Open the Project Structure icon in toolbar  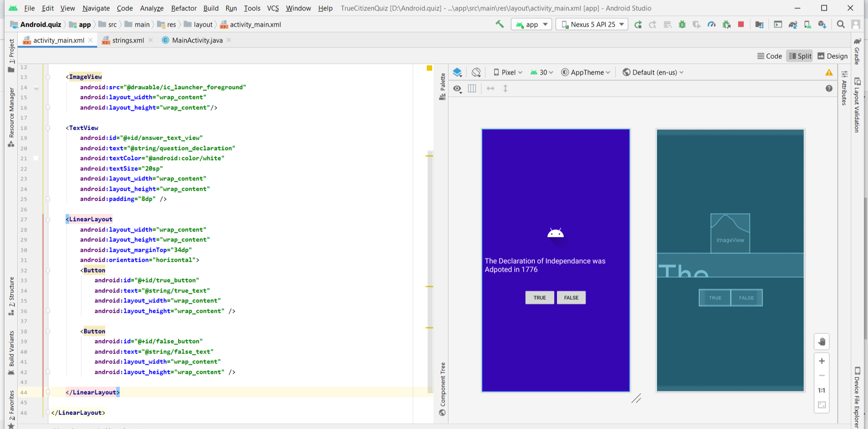pos(759,24)
